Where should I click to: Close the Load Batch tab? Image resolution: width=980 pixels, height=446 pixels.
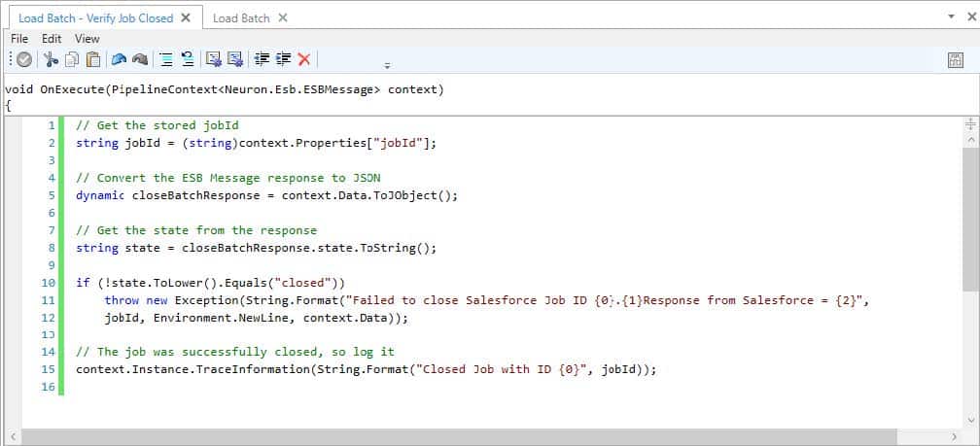(283, 18)
